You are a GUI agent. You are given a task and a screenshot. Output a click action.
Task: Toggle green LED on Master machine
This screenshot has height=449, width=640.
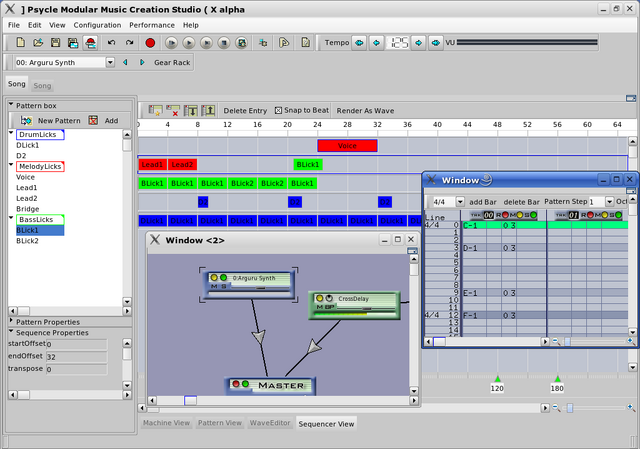click(x=245, y=384)
